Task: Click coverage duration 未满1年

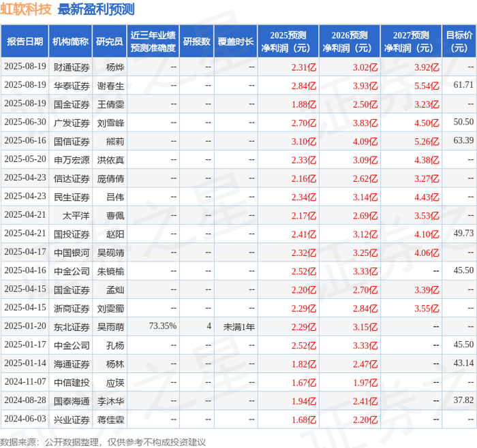Action: tap(238, 327)
